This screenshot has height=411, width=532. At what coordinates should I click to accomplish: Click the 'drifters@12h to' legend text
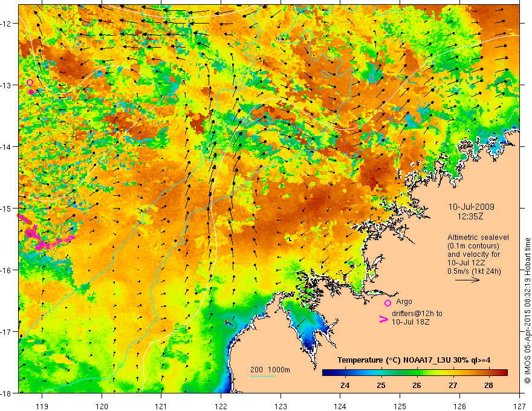417,313
